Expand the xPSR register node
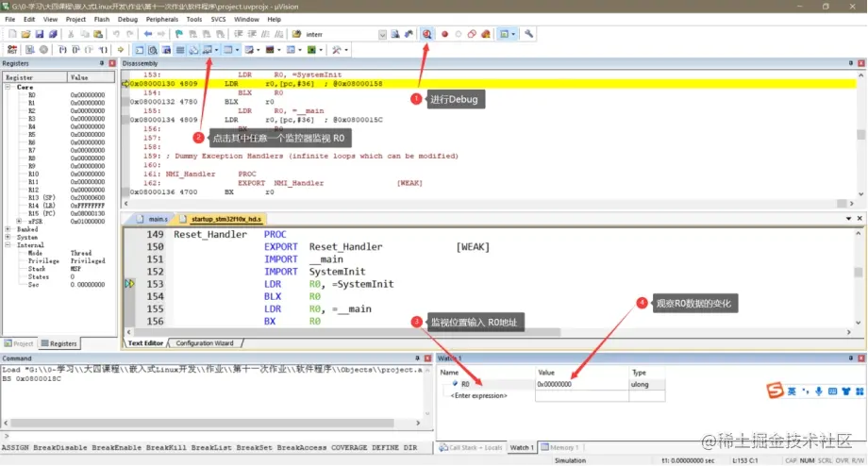This screenshot has width=868, height=466. pyautogui.click(x=20, y=222)
